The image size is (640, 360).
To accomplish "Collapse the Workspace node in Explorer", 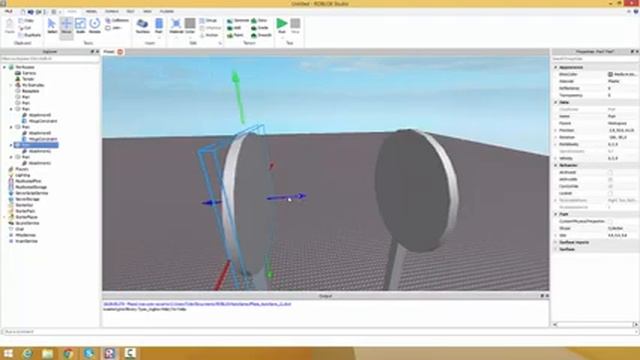I will click(x=5, y=67).
